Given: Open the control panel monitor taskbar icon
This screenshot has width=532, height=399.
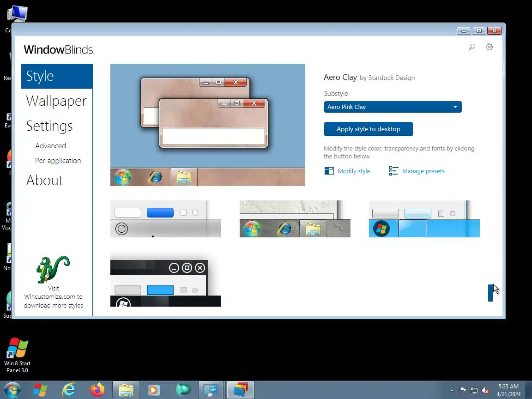Looking at the screenshot, I should 211,390.
